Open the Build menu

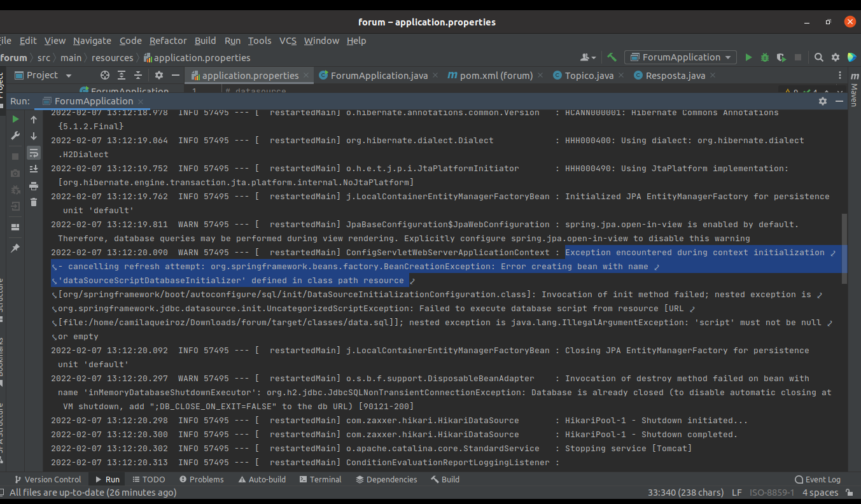coord(205,41)
